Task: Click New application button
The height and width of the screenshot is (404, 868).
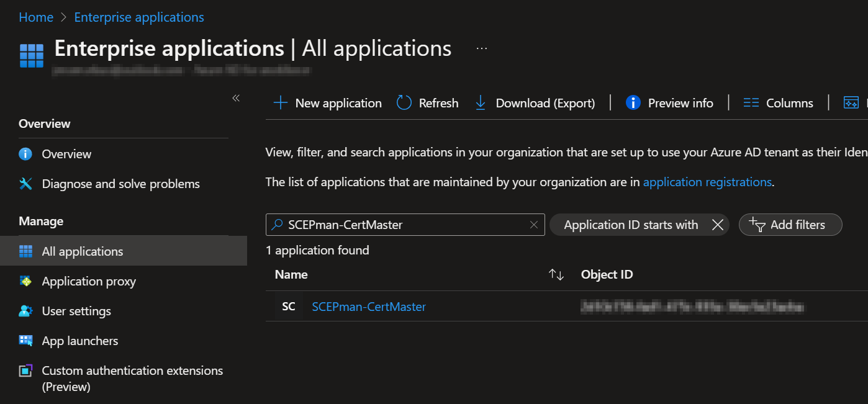Action: point(328,103)
